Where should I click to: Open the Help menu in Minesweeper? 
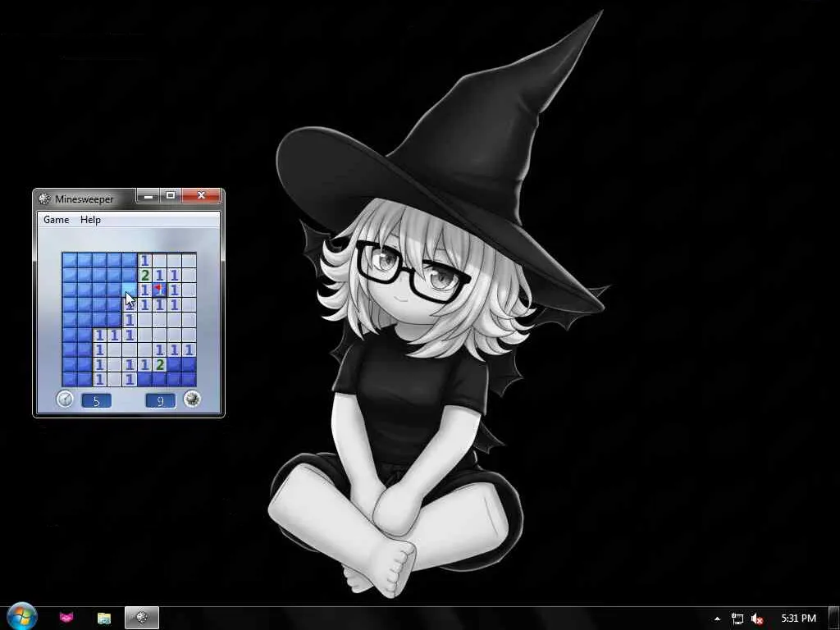tap(90, 220)
